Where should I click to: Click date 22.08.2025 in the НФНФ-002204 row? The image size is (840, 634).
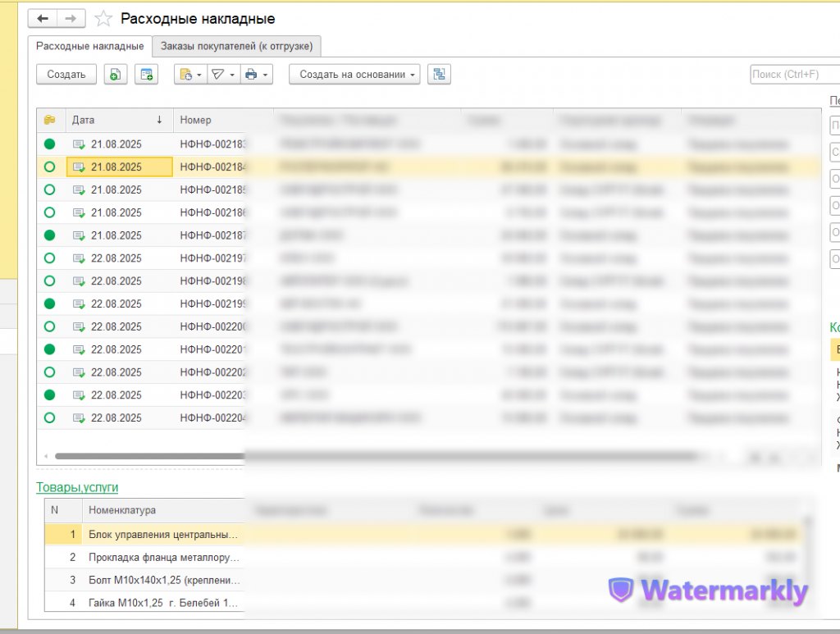coord(116,417)
